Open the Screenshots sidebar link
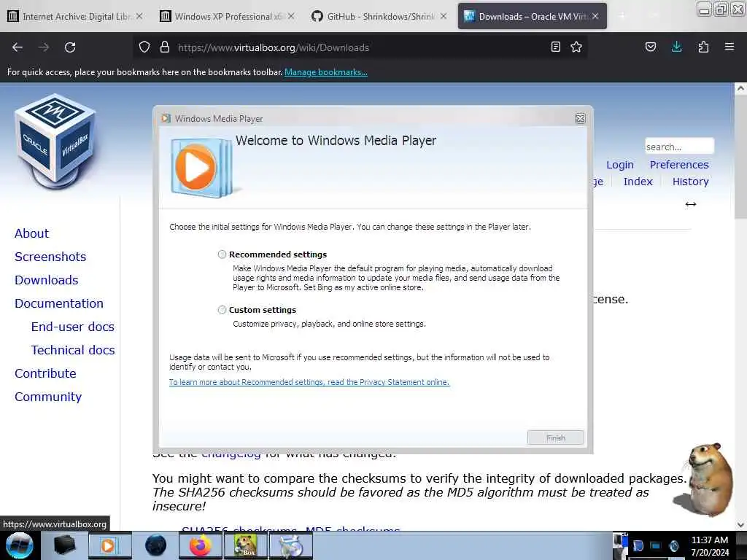The image size is (747, 560). (x=50, y=257)
